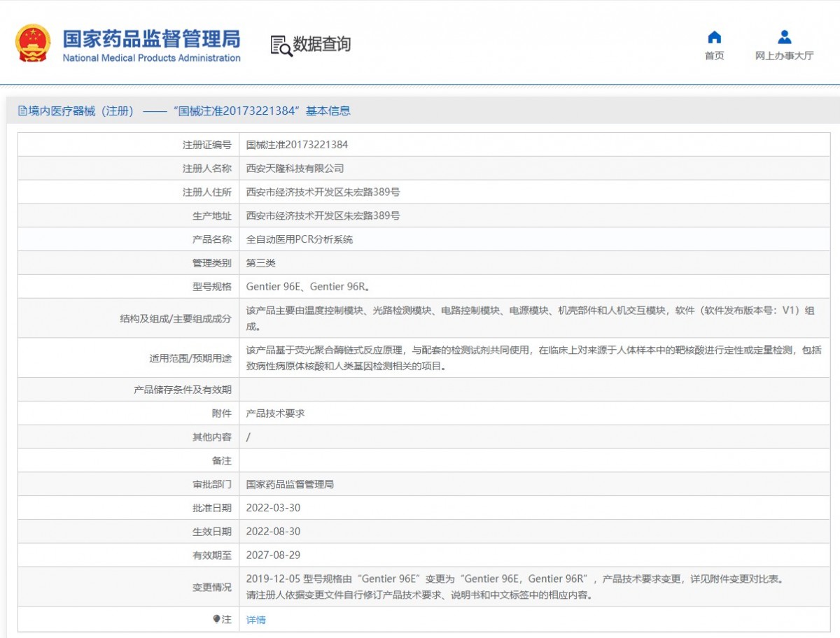This screenshot has width=840, height=638.
Task: Click the national emblem logo
Action: (x=33, y=43)
